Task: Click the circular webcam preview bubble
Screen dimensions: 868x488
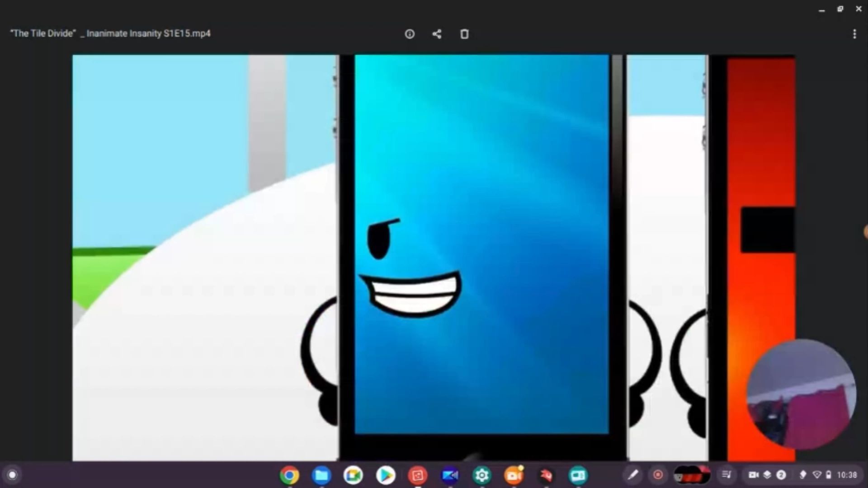Action: (801, 394)
